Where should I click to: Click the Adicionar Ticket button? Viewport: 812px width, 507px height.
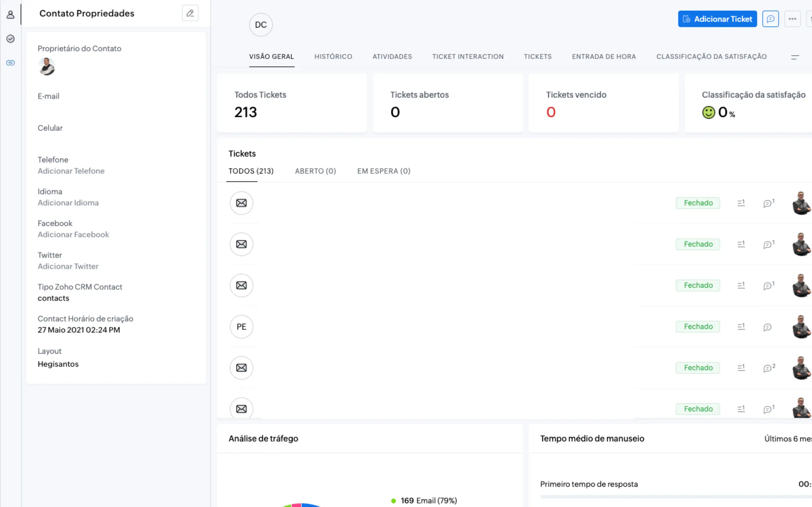click(717, 19)
